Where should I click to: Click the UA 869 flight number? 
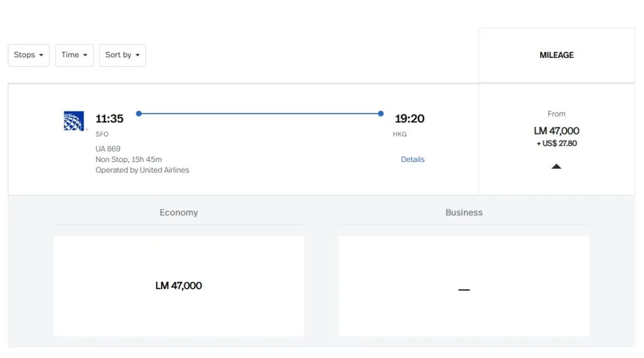(108, 148)
